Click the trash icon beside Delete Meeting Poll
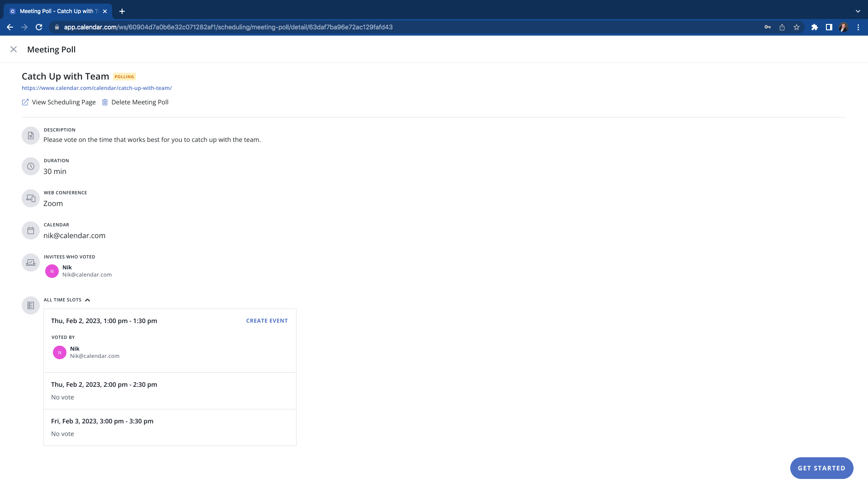868x488 pixels. (x=105, y=102)
